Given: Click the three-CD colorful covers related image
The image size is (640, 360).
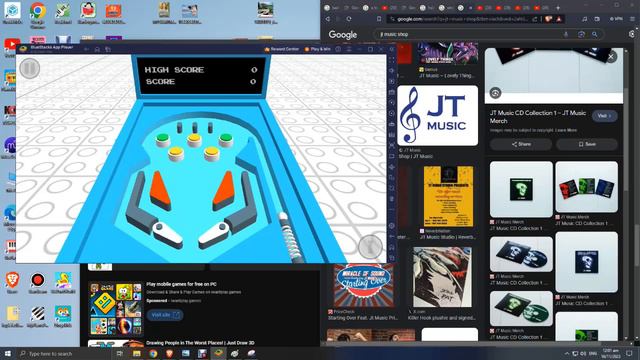Looking at the screenshot, I should point(587,187).
